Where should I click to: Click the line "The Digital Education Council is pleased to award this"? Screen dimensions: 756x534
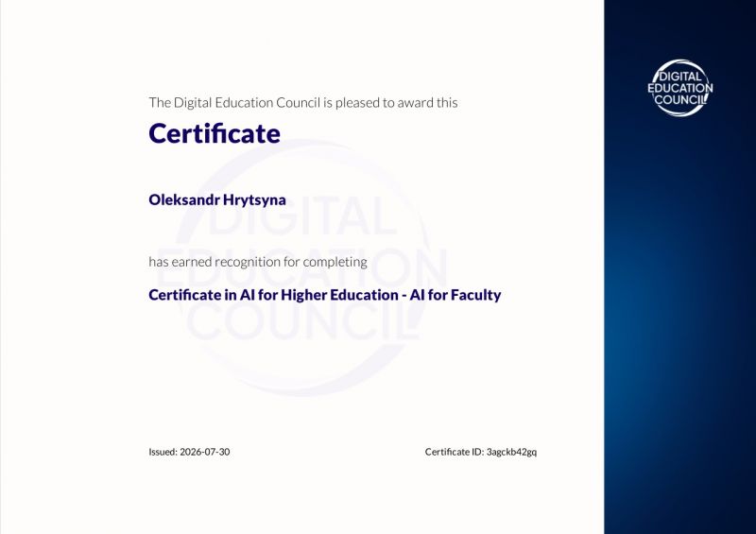pos(302,102)
